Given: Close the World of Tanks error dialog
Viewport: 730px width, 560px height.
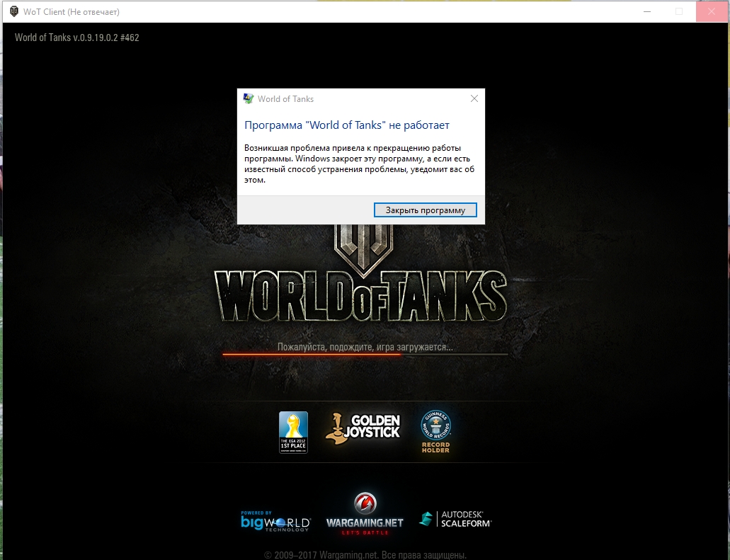Looking at the screenshot, I should (x=474, y=98).
